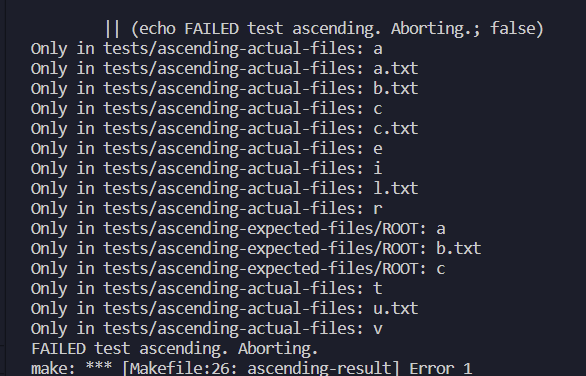Click the 'FAILED test ascending. Aborting.' output line
This screenshot has height=376, width=586.
(175, 349)
